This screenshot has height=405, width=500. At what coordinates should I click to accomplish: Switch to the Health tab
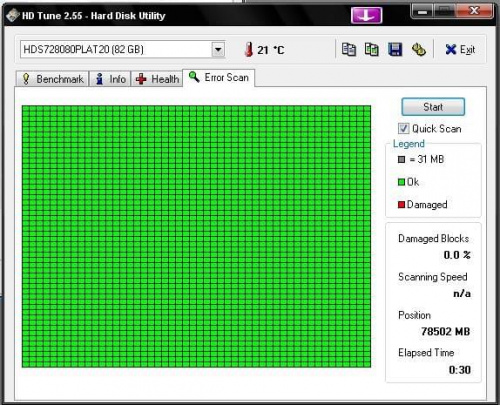coord(157,79)
